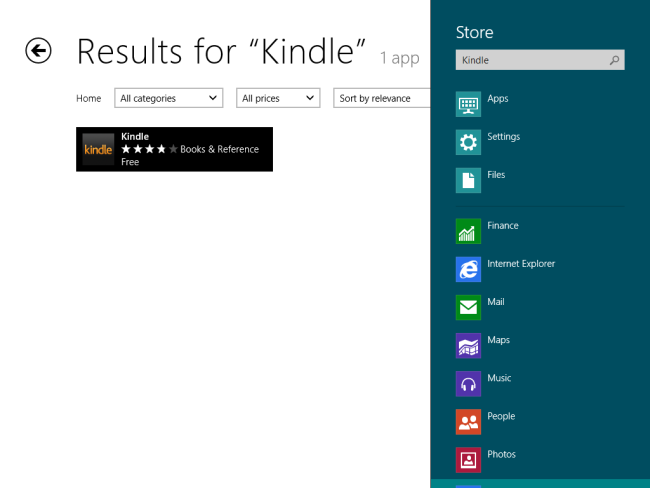Select the Apps icon in search pane

[468, 104]
